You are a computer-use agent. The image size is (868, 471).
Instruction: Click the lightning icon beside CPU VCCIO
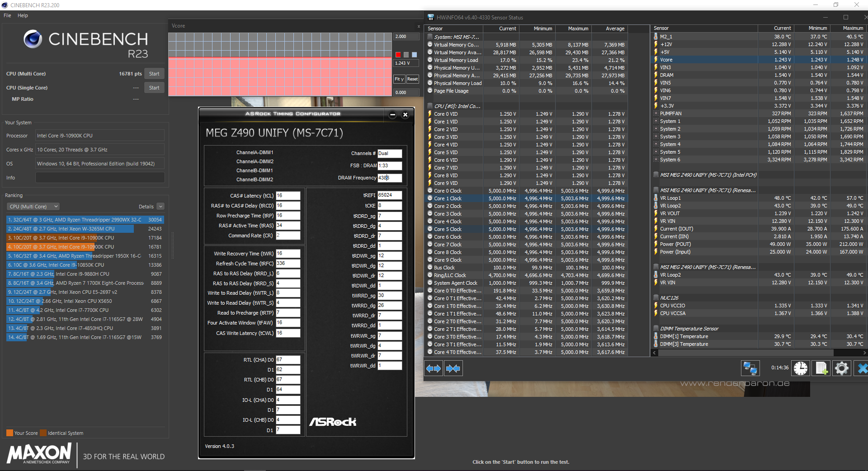point(656,306)
